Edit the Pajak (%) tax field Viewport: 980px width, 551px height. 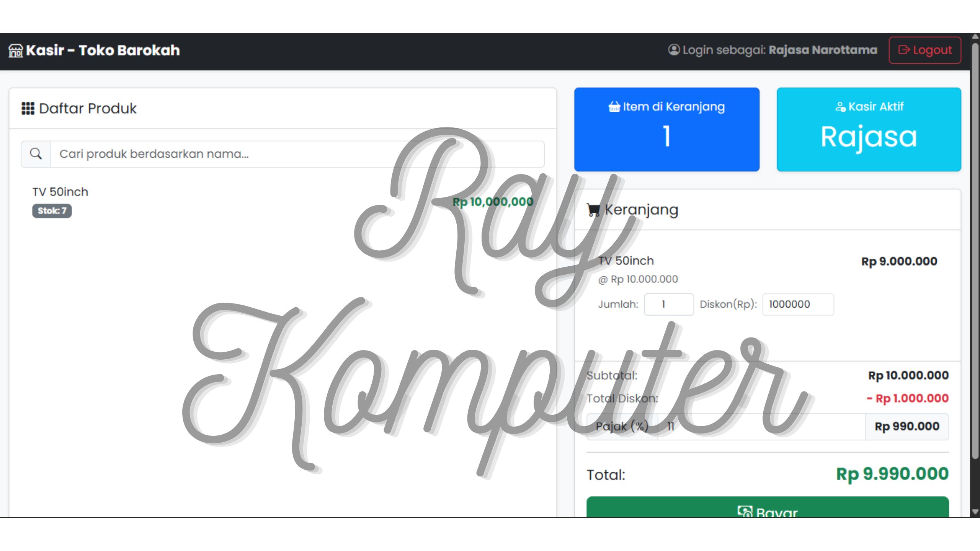[x=761, y=427]
